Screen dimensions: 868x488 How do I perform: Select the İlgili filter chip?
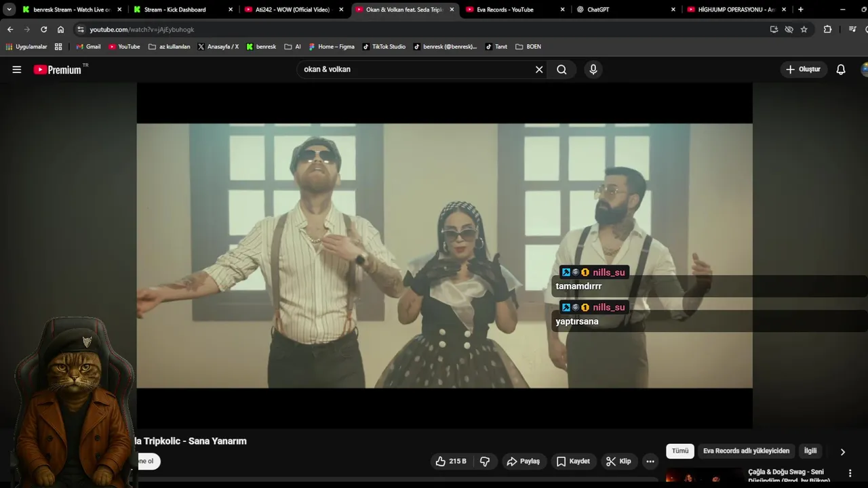coord(810,451)
